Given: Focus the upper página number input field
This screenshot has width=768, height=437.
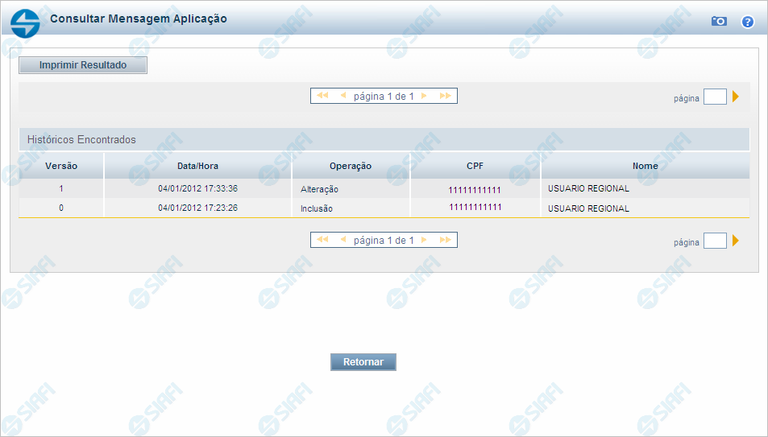Looking at the screenshot, I should (714, 97).
